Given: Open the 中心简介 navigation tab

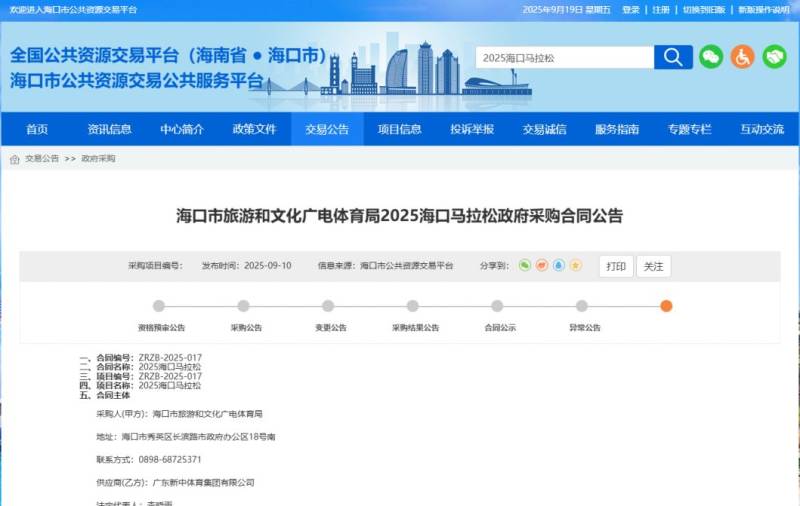Looking at the screenshot, I should (x=182, y=129).
